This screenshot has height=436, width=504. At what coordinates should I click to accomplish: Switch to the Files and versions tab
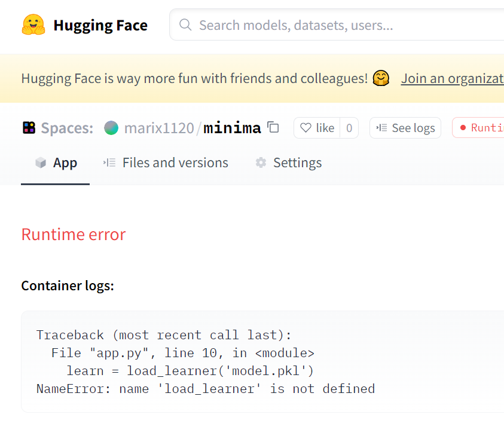point(175,163)
